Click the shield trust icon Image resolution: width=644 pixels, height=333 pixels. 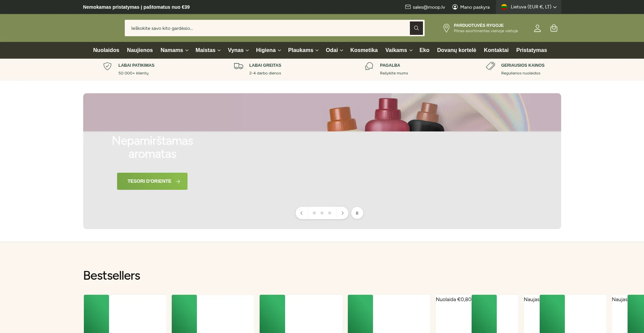107,66
